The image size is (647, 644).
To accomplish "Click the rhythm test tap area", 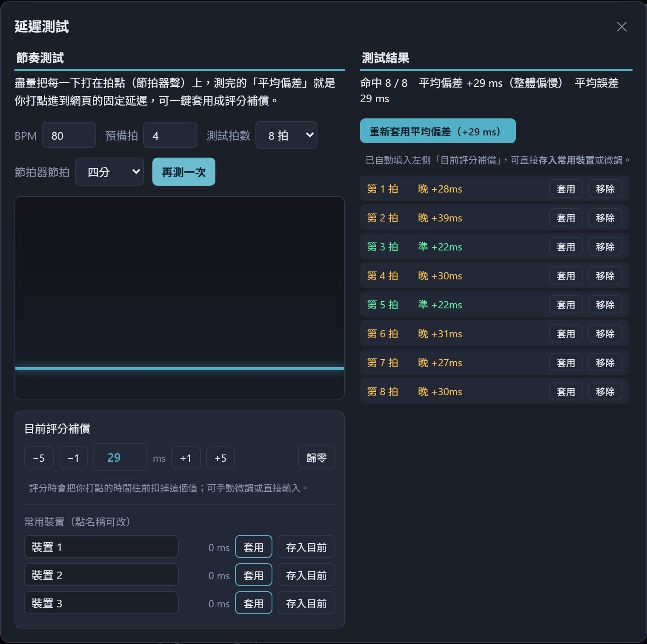I will coord(180,298).
